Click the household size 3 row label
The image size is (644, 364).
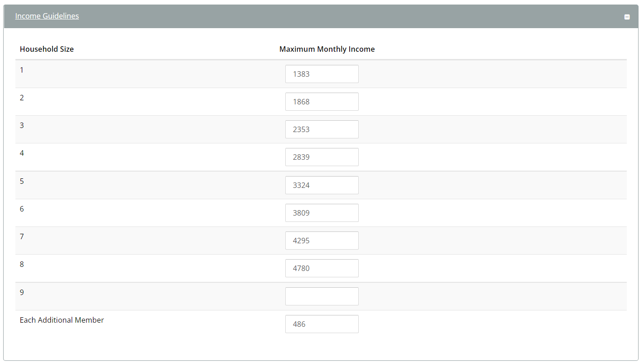[22, 125]
